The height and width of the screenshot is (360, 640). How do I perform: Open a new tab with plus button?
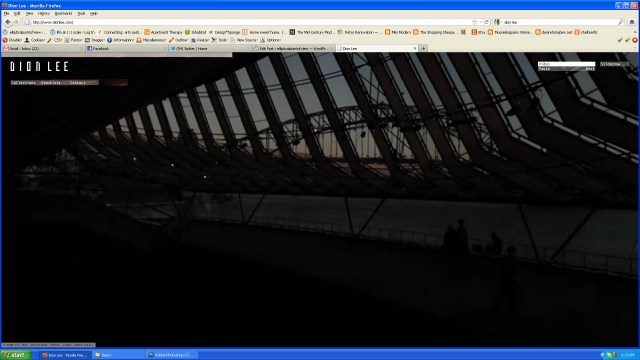point(423,48)
